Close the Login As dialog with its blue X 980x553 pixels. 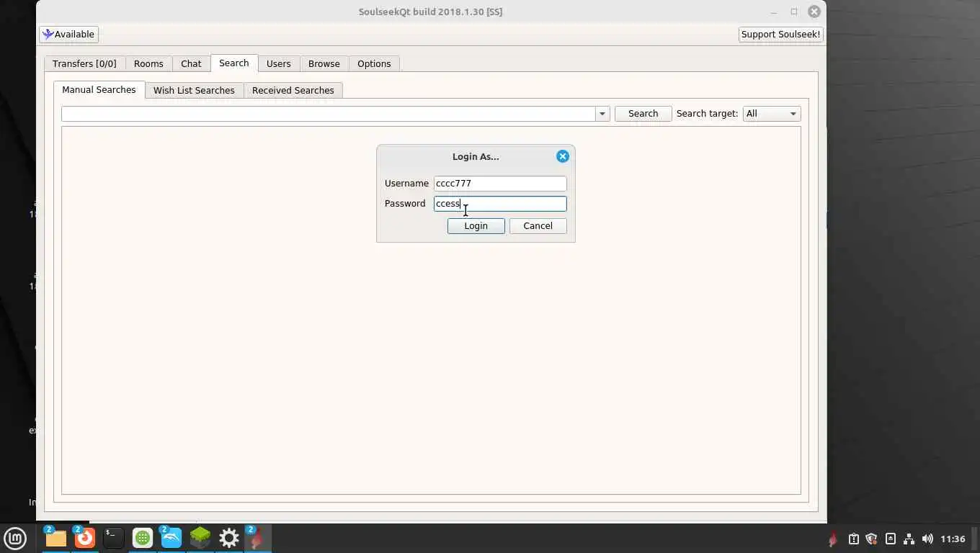point(563,156)
